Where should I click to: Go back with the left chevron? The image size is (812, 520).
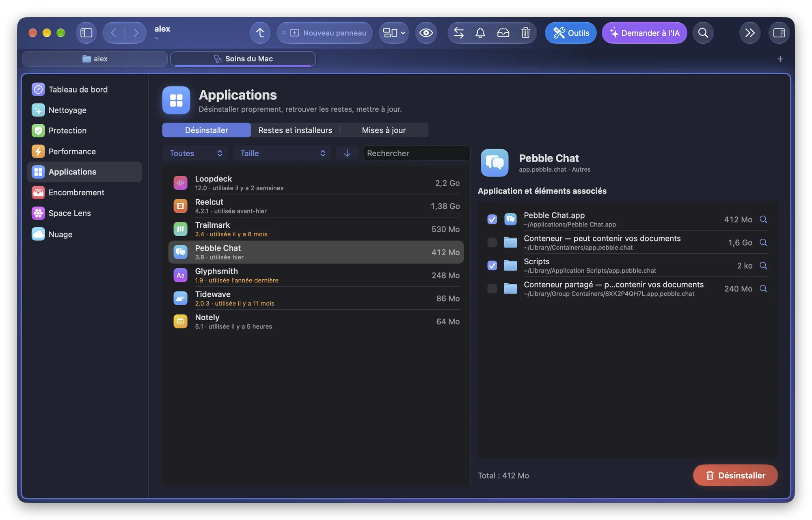114,33
